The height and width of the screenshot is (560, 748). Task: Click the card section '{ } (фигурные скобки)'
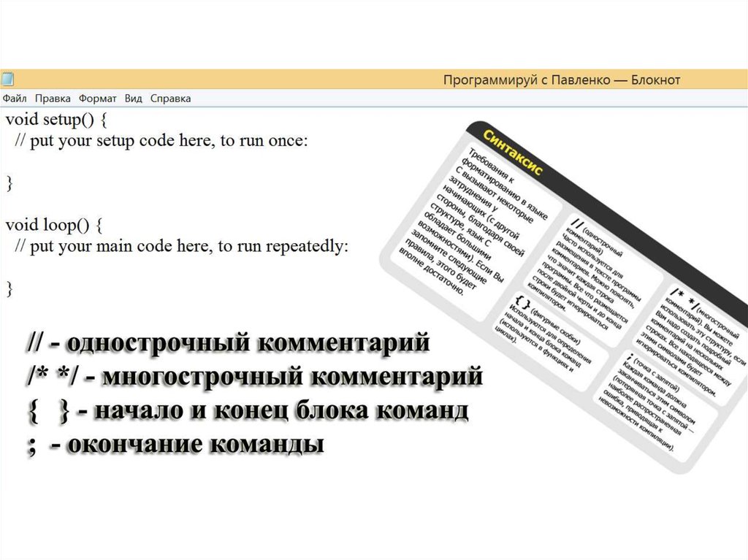click(549, 337)
